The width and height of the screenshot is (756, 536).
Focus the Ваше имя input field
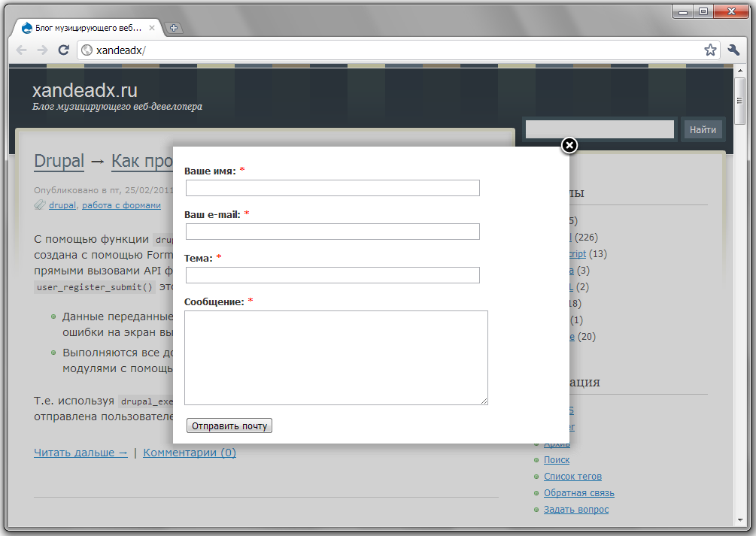coord(332,188)
